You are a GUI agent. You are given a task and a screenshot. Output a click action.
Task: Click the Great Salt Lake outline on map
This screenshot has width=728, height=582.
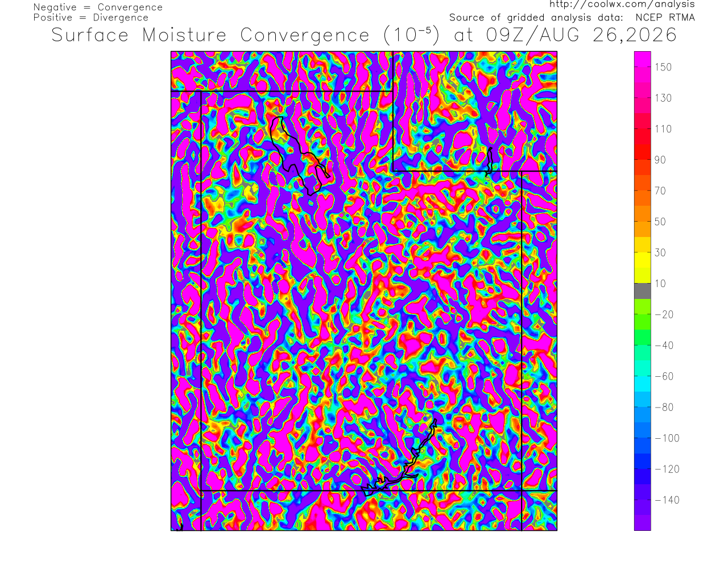(300, 156)
